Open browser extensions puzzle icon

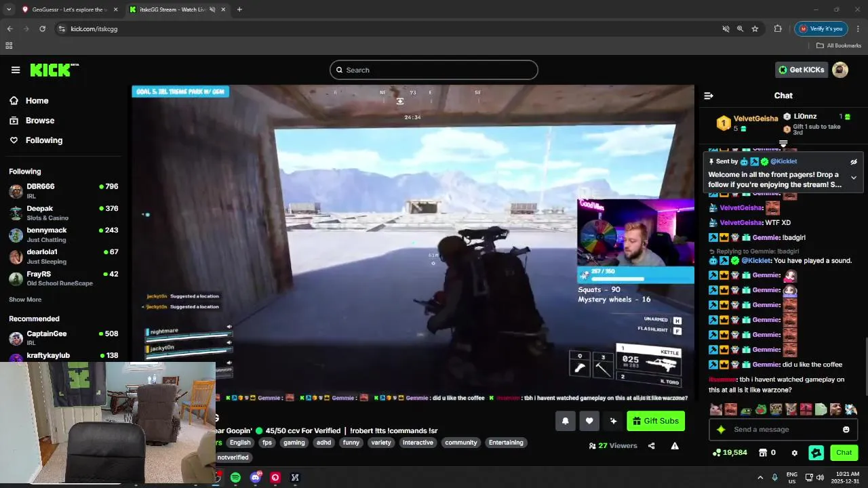click(778, 28)
